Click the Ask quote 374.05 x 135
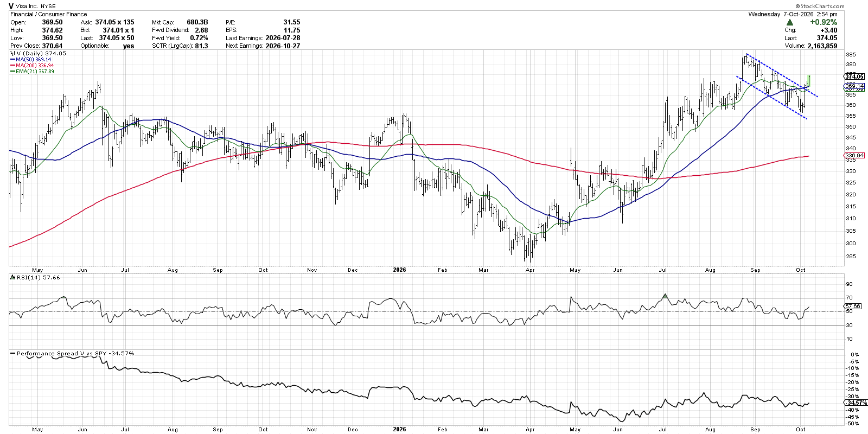 tap(114, 22)
